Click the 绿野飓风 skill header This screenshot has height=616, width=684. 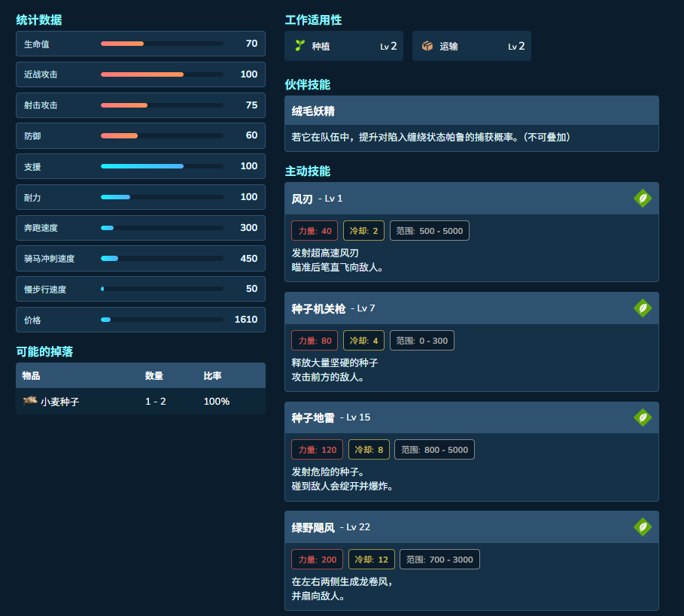point(472,527)
